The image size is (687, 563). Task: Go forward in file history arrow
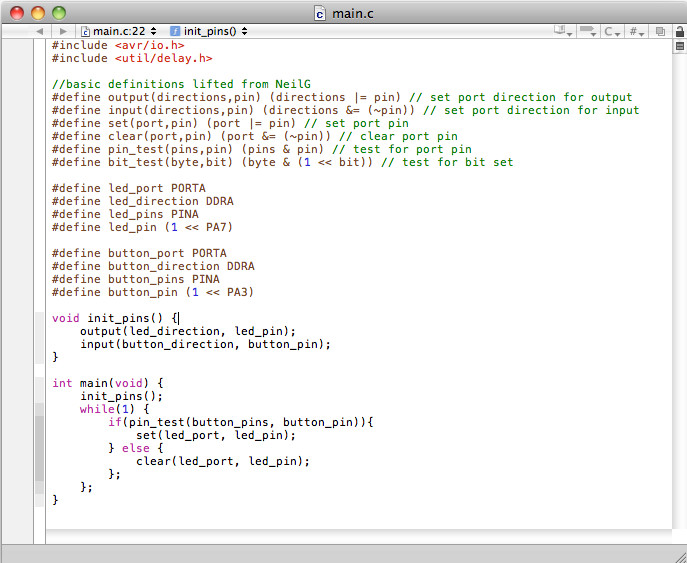(63, 31)
